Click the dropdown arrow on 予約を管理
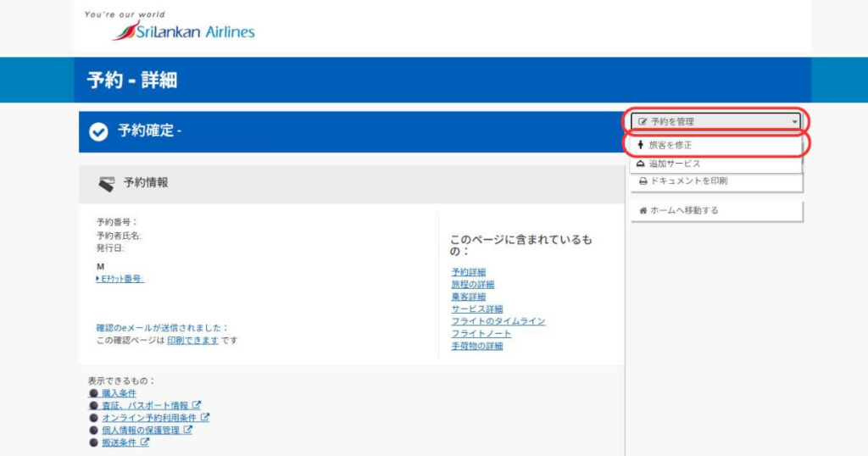868x456 pixels. click(794, 122)
